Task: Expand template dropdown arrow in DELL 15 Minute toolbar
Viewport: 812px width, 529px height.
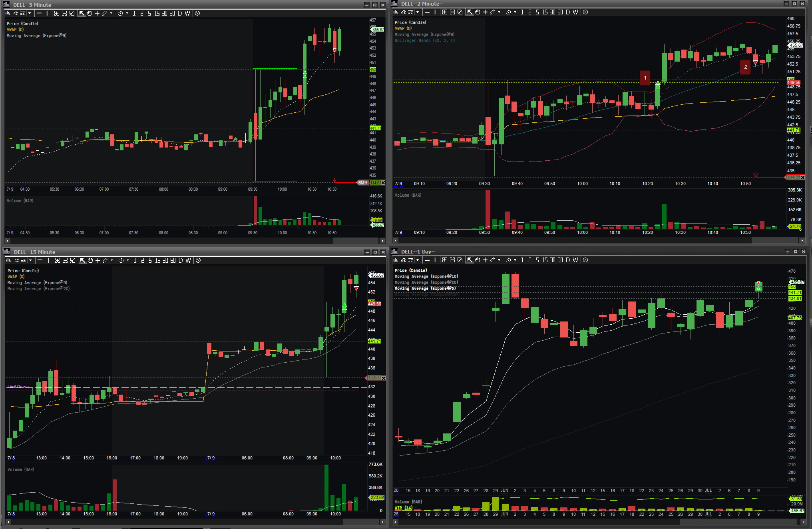Action: (x=30, y=260)
